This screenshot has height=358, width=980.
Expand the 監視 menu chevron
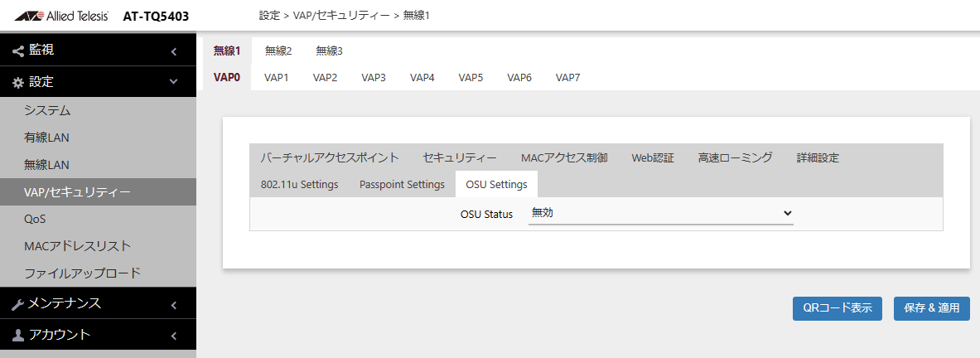tap(174, 51)
